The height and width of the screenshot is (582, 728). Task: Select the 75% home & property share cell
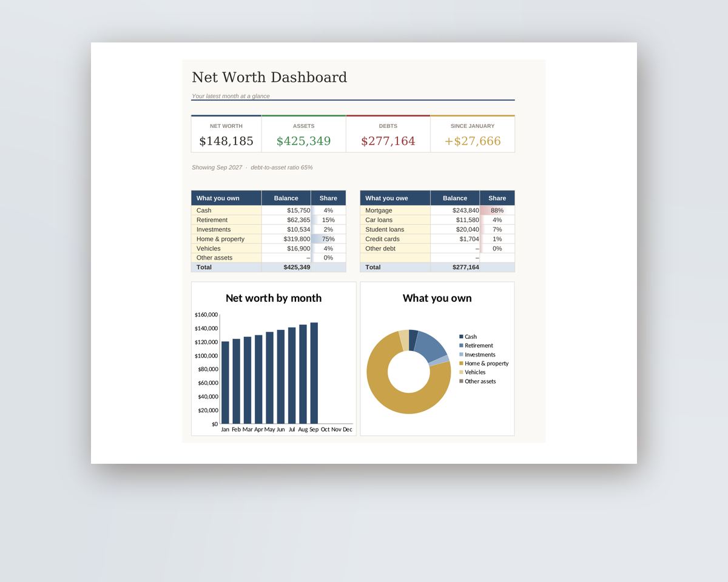328,239
